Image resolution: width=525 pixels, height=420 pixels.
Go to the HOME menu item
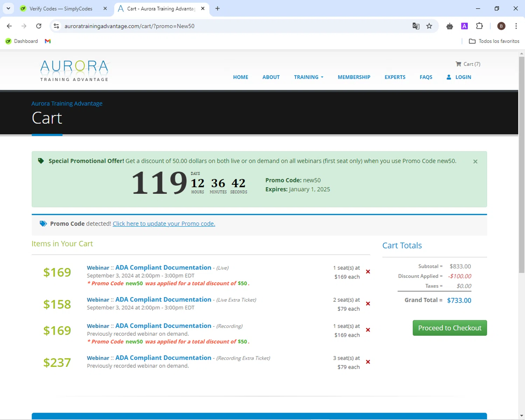click(x=240, y=77)
